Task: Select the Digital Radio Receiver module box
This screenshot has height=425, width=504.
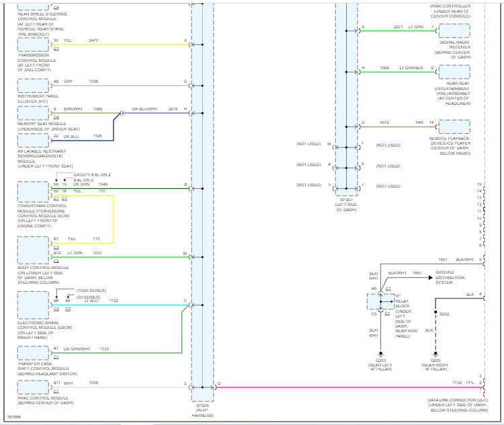Action: pyautogui.click(x=454, y=31)
